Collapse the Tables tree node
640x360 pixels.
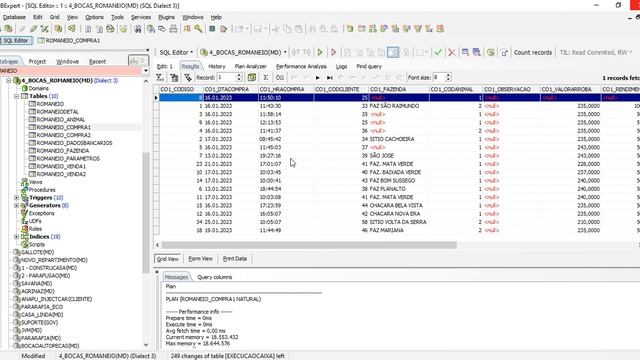(17, 96)
